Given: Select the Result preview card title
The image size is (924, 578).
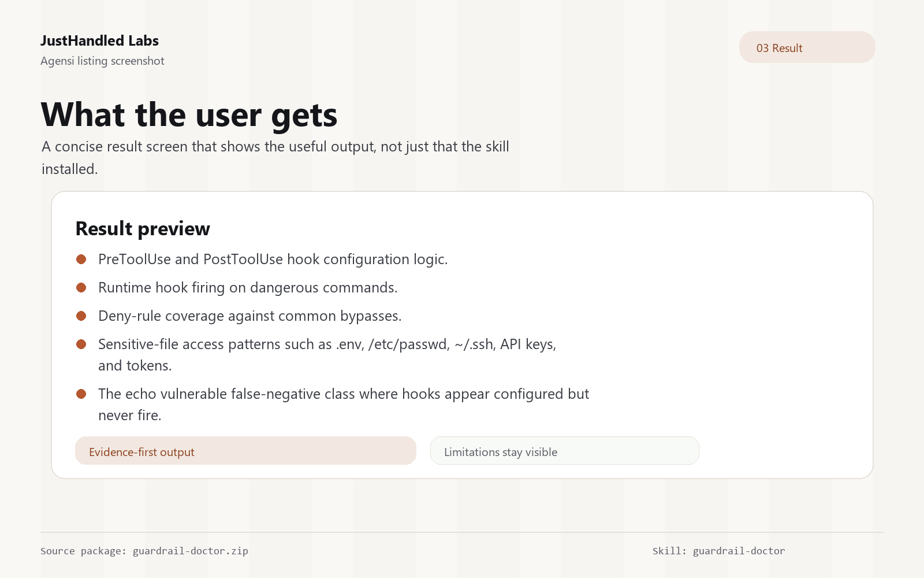Looking at the screenshot, I should click(143, 229).
